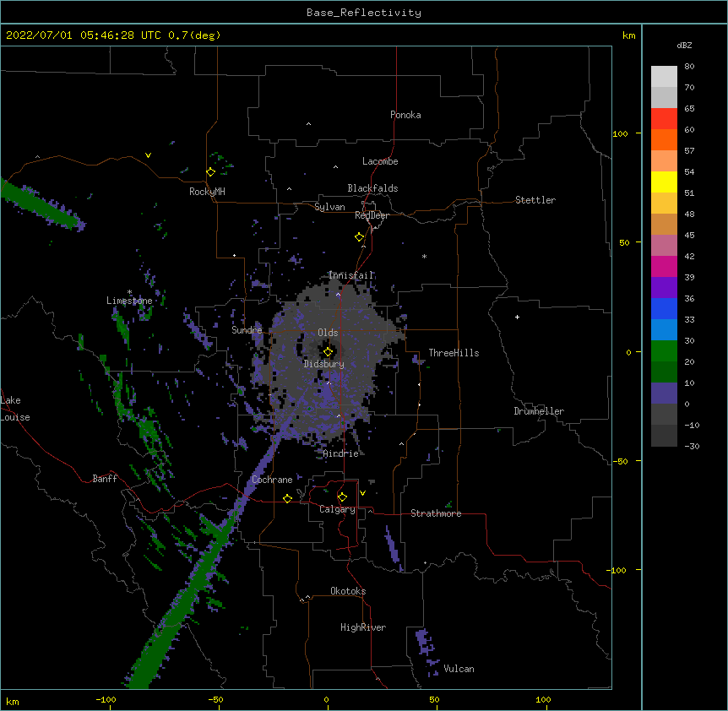Click the yellow V marker east of Calgary diamond
This screenshot has width=728, height=711.
point(362,493)
